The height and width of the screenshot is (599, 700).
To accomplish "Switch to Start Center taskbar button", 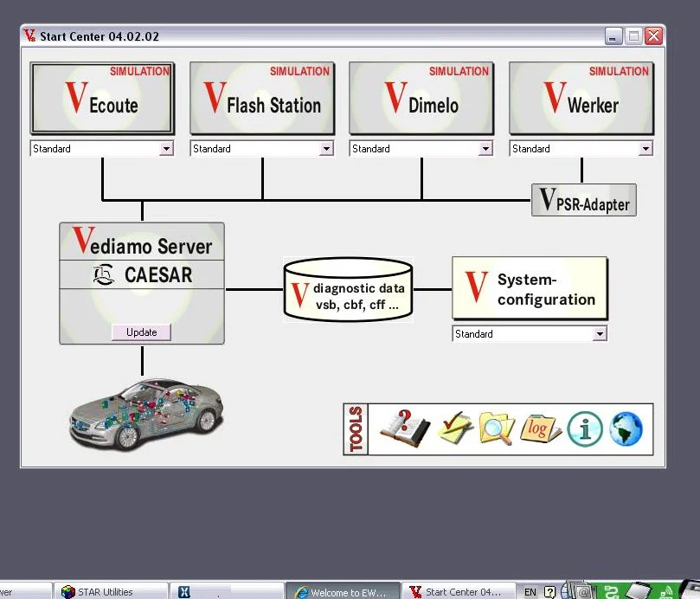I will pos(459,591).
